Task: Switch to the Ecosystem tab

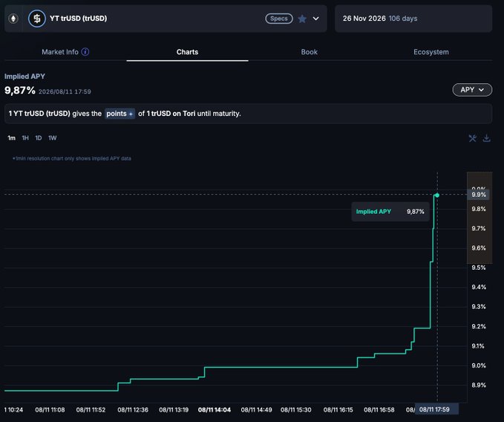Action: click(x=431, y=52)
